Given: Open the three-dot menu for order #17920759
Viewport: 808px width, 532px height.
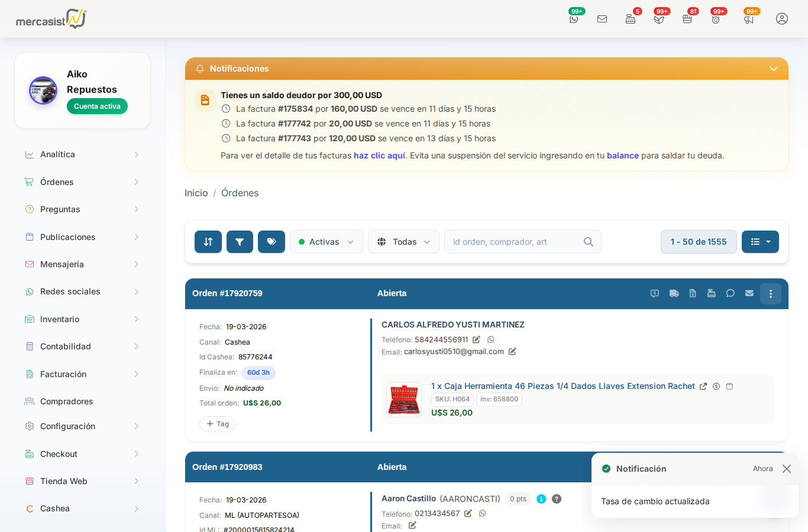Looking at the screenshot, I should click(x=770, y=294).
